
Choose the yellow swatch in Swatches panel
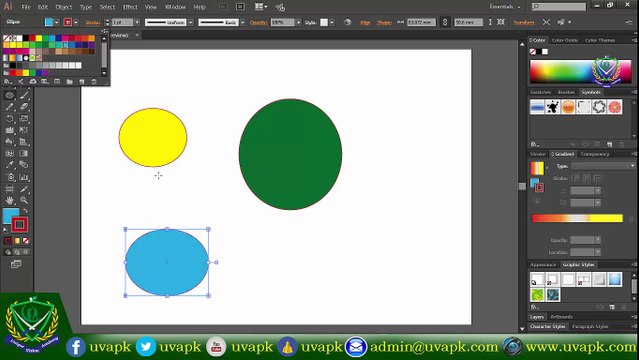(39, 38)
